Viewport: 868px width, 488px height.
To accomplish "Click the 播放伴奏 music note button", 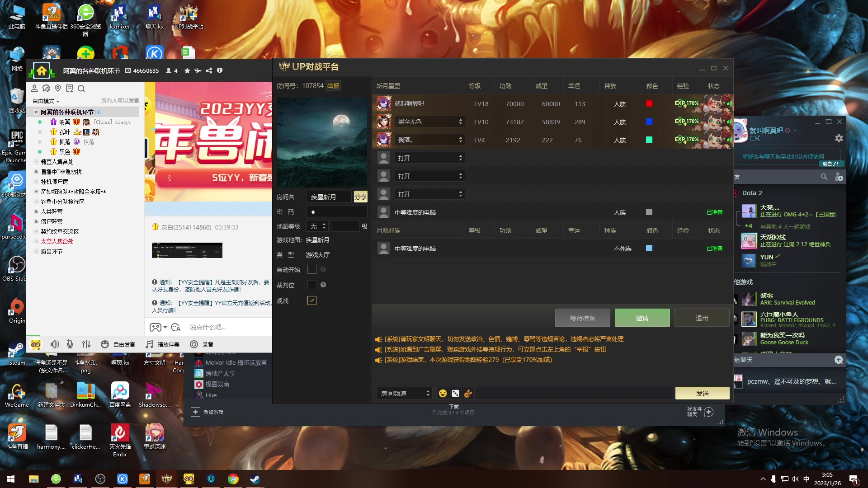I will pos(163,344).
